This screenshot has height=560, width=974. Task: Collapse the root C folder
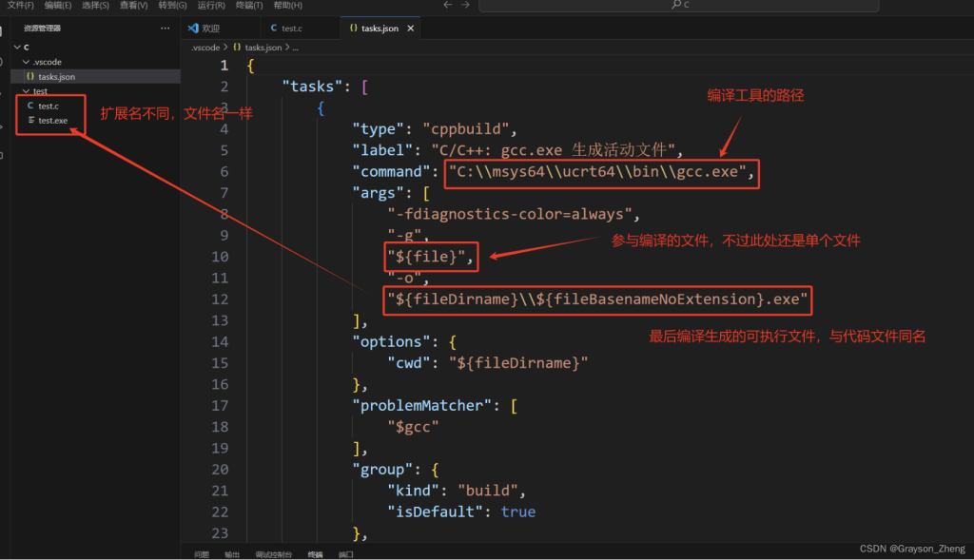(16, 47)
